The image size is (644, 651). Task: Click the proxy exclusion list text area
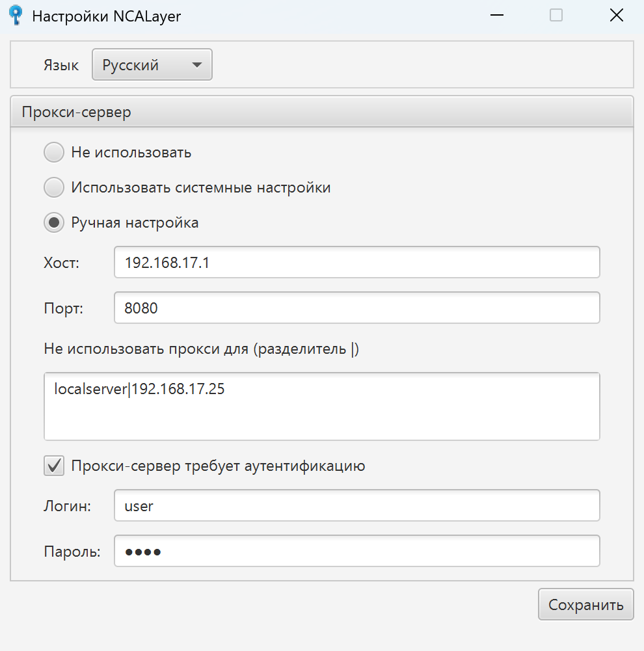[x=322, y=406]
